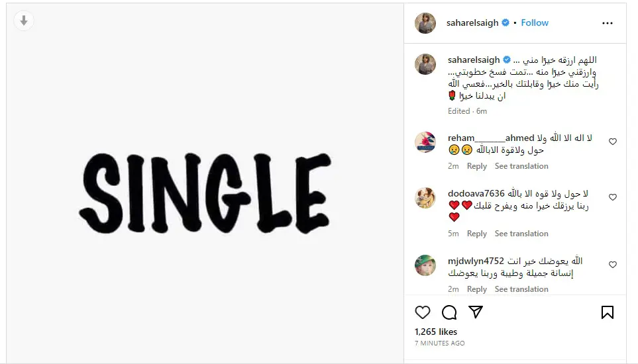Like dodoava7636's comment with its heart

(x=612, y=197)
